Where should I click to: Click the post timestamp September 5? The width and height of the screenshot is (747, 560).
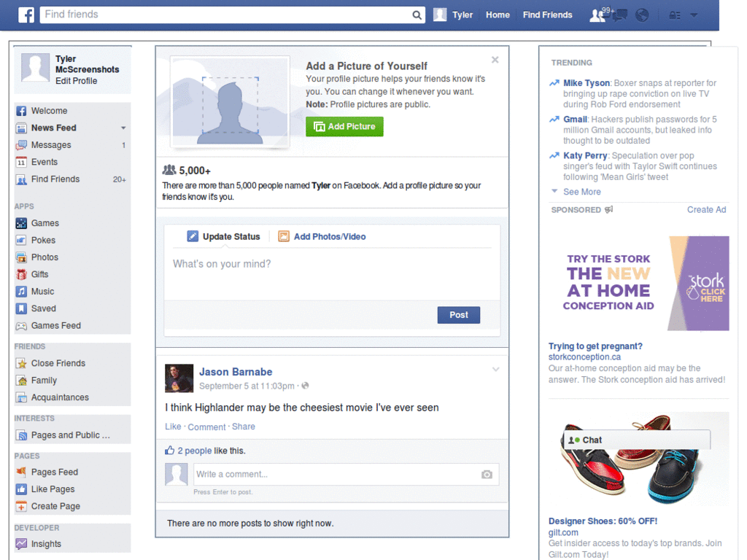pos(247,386)
